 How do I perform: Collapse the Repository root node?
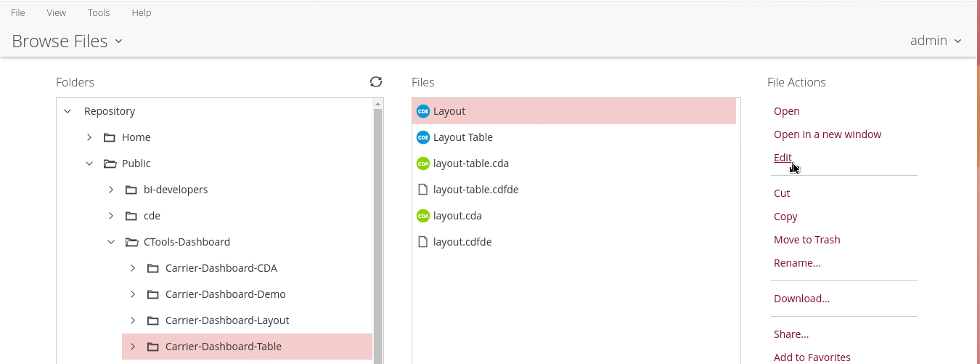tap(68, 111)
